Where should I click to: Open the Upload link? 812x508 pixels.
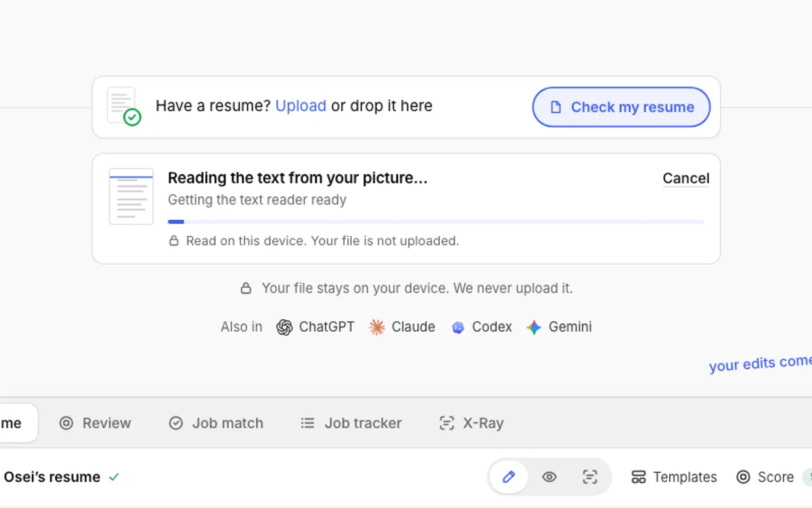coord(300,106)
